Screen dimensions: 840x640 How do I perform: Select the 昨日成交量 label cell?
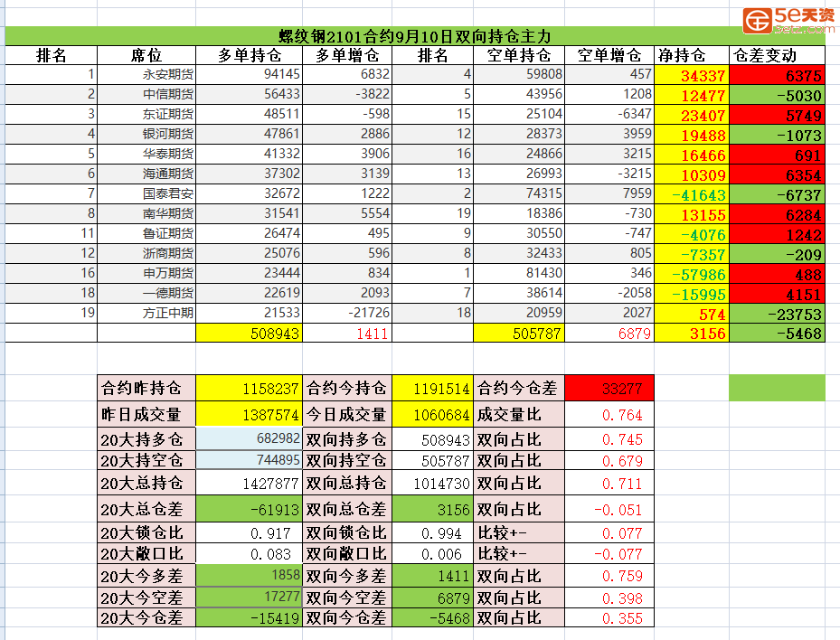coord(146,414)
